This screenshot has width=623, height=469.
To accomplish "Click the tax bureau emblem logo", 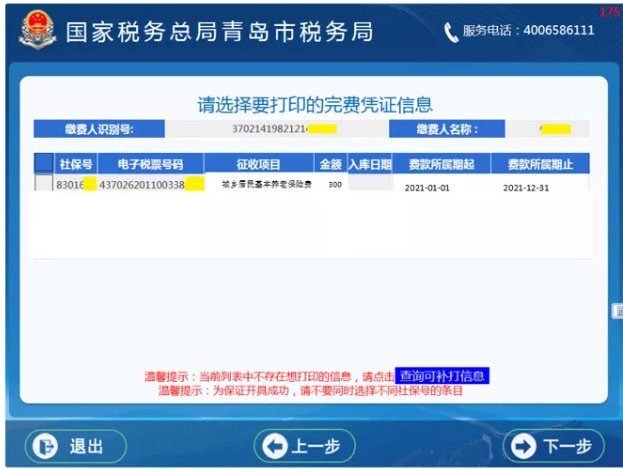I will point(38,31).
